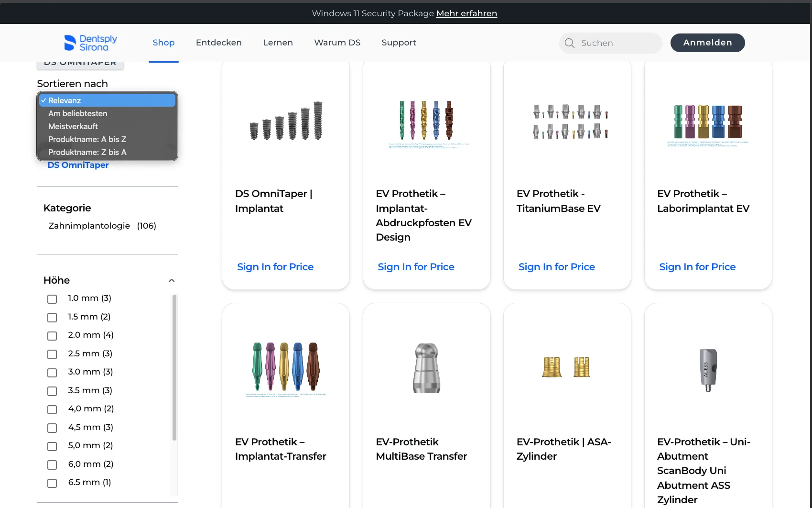The image size is (812, 508).
Task: Click Sign In for Price under Implantat-Abdruckpfosten
Action: [416, 267]
